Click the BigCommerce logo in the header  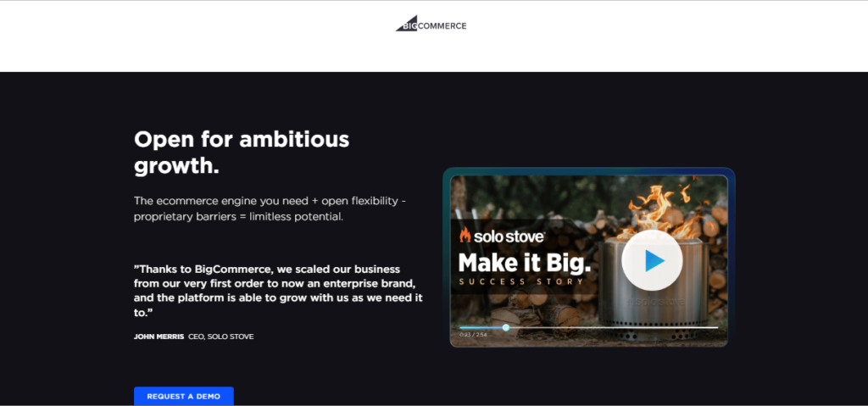tap(431, 25)
